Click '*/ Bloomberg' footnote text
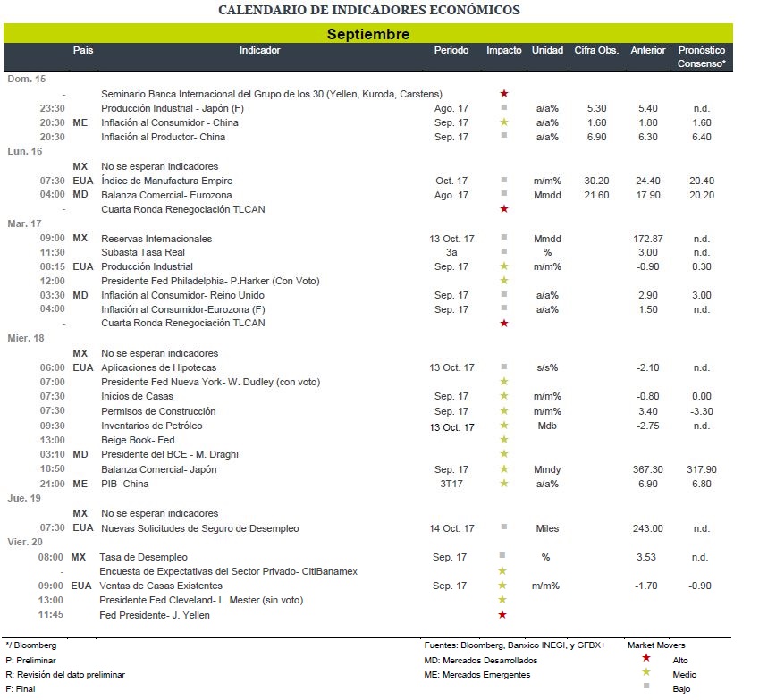 pos(31,645)
